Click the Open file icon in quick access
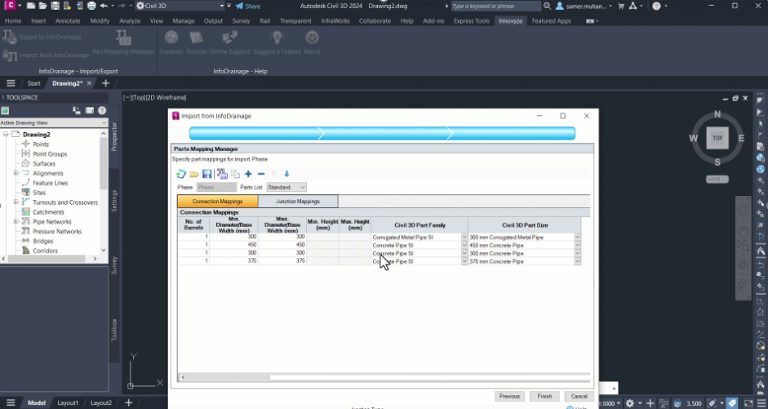The height and width of the screenshot is (409, 768). 43,6
